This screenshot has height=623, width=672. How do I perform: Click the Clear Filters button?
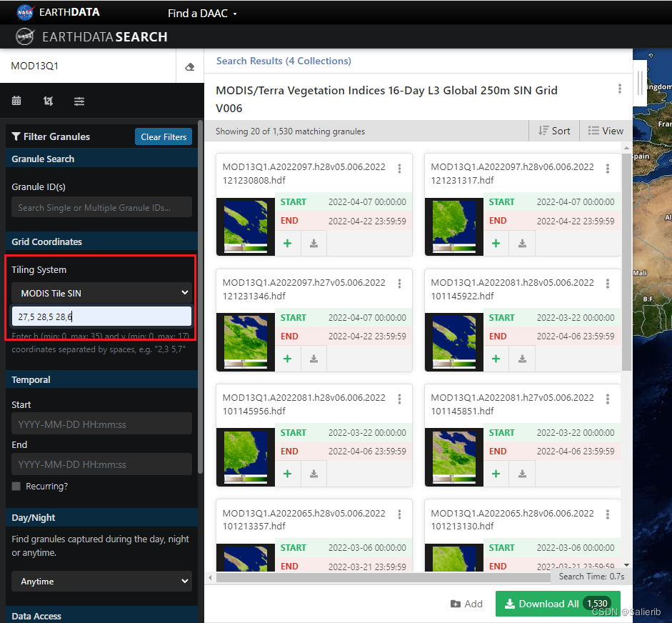[164, 136]
